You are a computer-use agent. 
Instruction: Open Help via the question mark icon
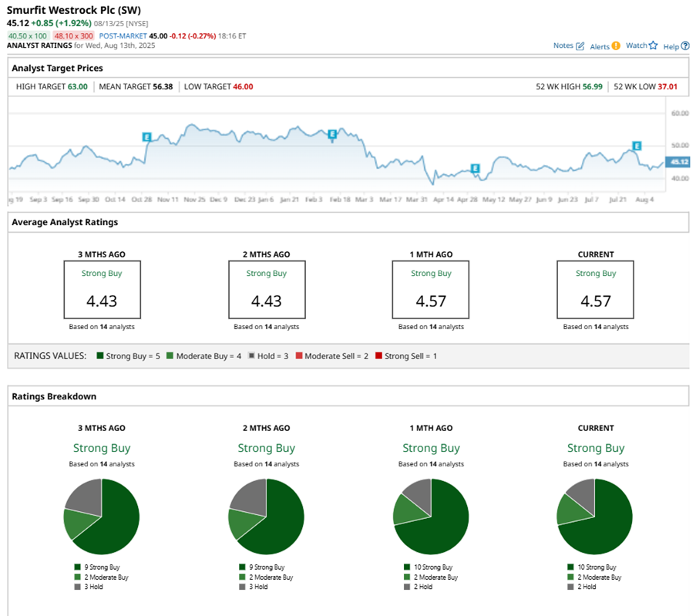click(x=685, y=45)
